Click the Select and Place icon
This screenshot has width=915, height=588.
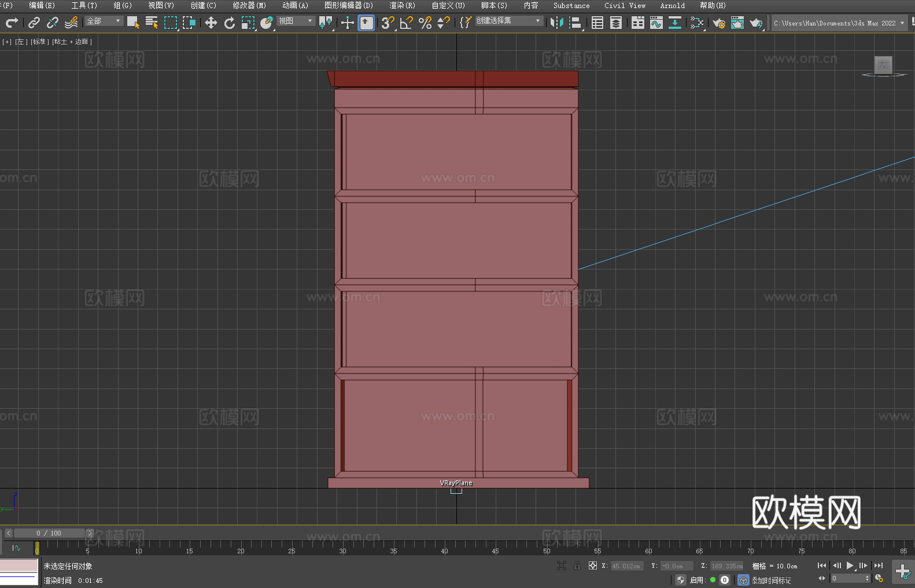pos(267,23)
